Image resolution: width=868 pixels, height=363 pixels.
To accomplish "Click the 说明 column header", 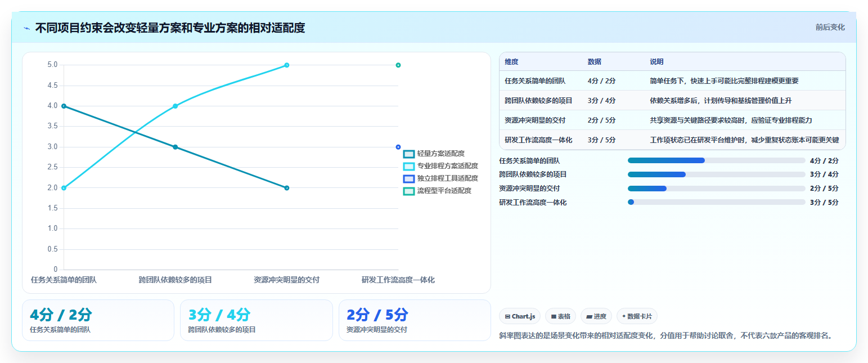I will [656, 62].
